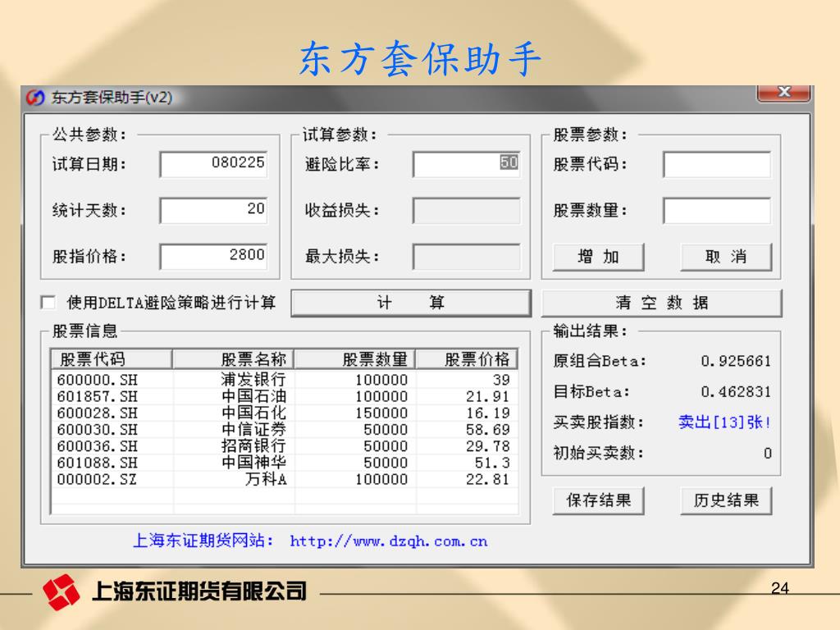Select row 601088.SH
The width and height of the screenshot is (840, 630).
(285, 463)
